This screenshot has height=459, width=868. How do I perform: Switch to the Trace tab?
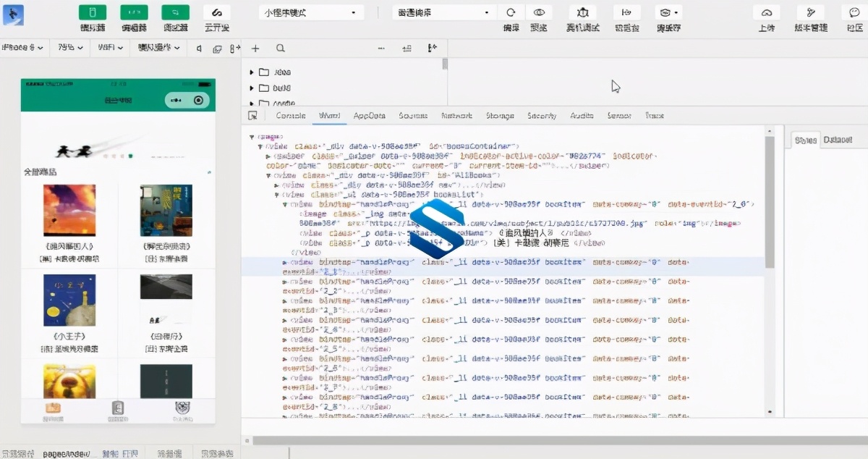[655, 116]
